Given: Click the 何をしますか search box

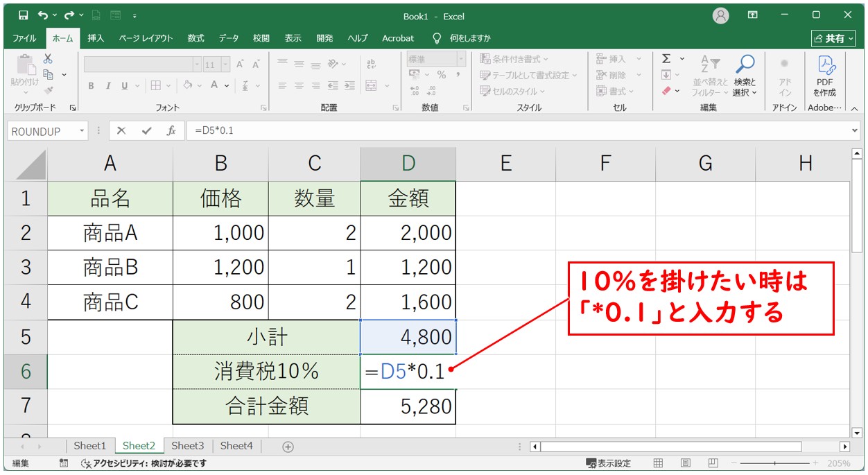Looking at the screenshot, I should coord(462,38).
